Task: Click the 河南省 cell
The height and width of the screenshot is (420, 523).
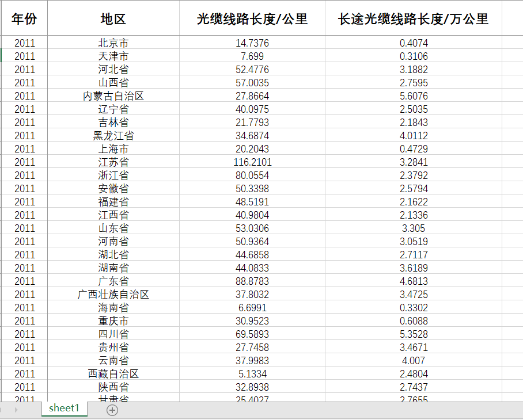Action: 113,241
